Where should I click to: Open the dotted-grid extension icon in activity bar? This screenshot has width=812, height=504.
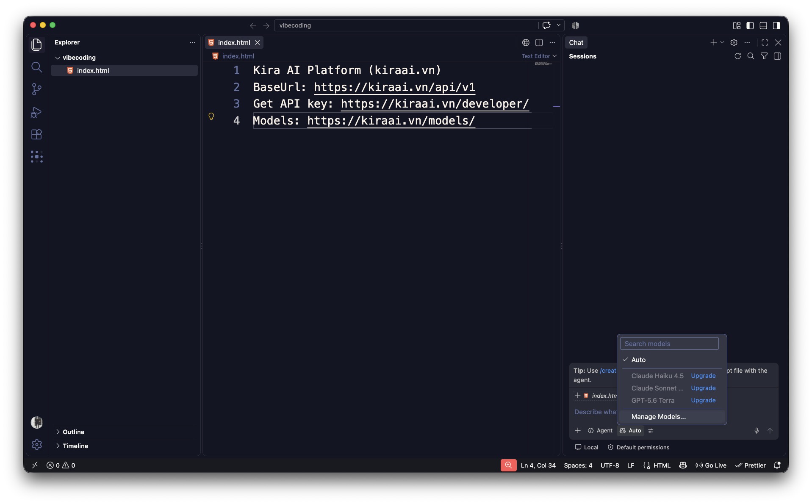[x=37, y=157]
